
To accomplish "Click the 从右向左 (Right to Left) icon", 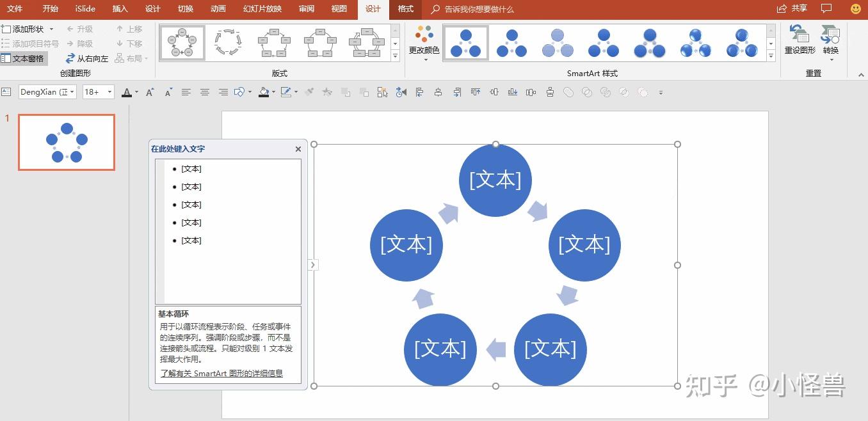I will click(86, 58).
